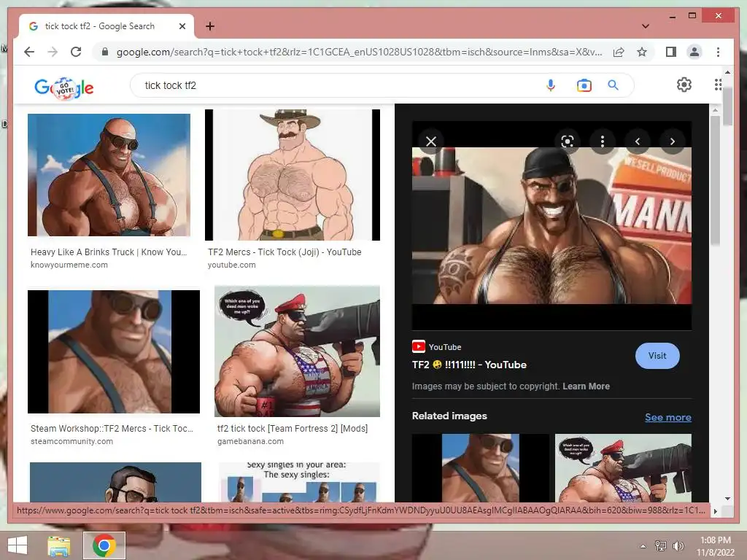Click the URL address bar
Viewport: 747px width, 560px height.
[359, 52]
